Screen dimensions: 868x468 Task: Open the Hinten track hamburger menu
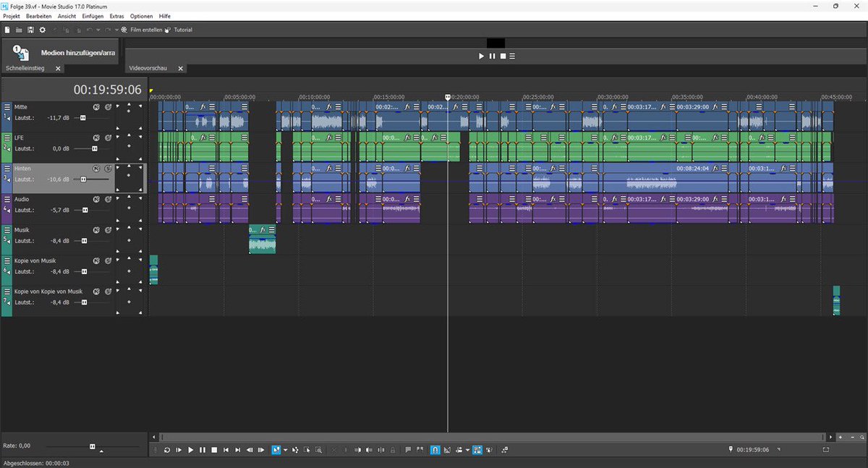7,168
